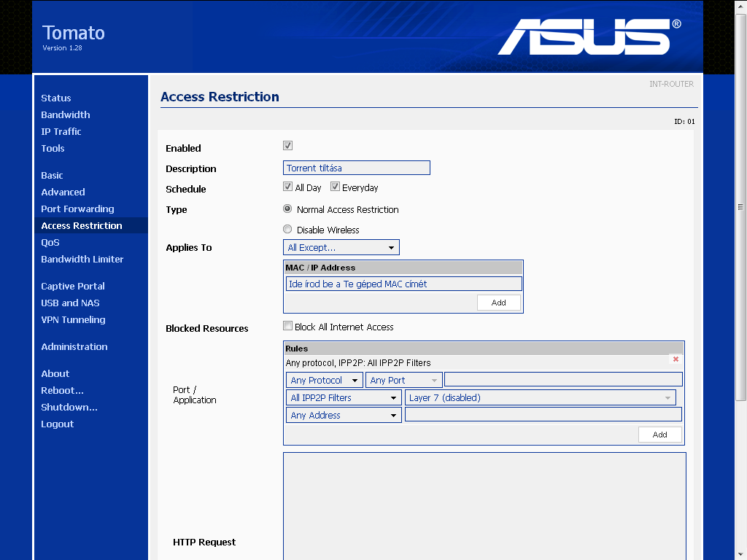Click the Rules table header
747x560 pixels.
tap(484, 349)
